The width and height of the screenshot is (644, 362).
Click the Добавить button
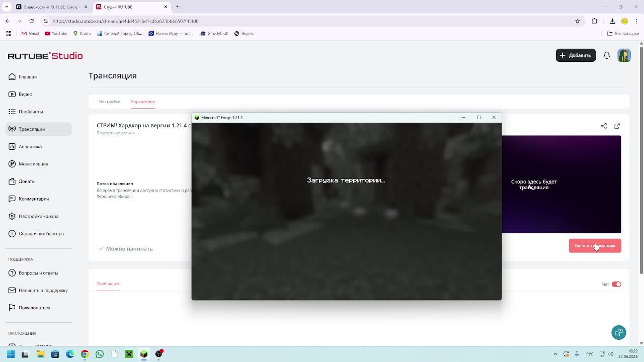(x=576, y=55)
